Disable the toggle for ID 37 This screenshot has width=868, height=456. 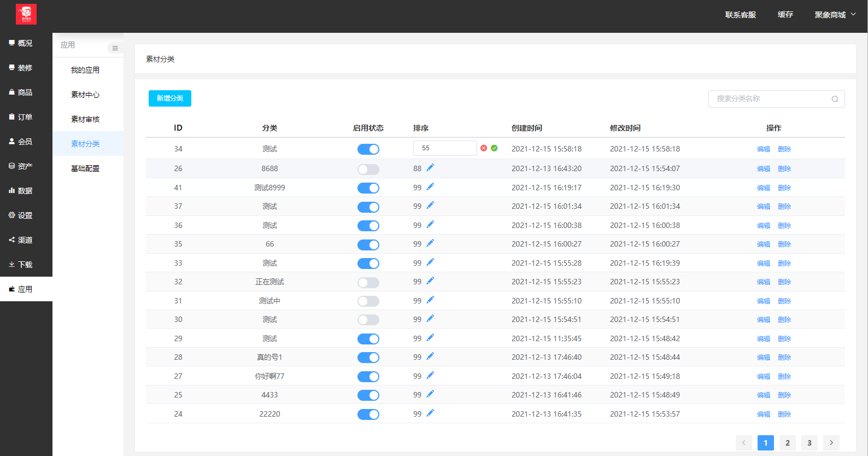(368, 207)
